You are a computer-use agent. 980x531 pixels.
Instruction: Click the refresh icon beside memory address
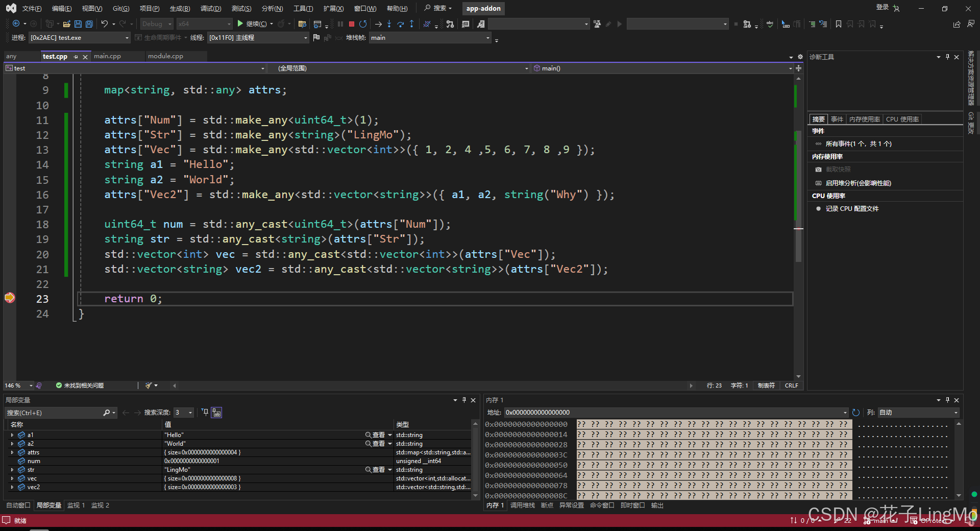click(x=856, y=413)
